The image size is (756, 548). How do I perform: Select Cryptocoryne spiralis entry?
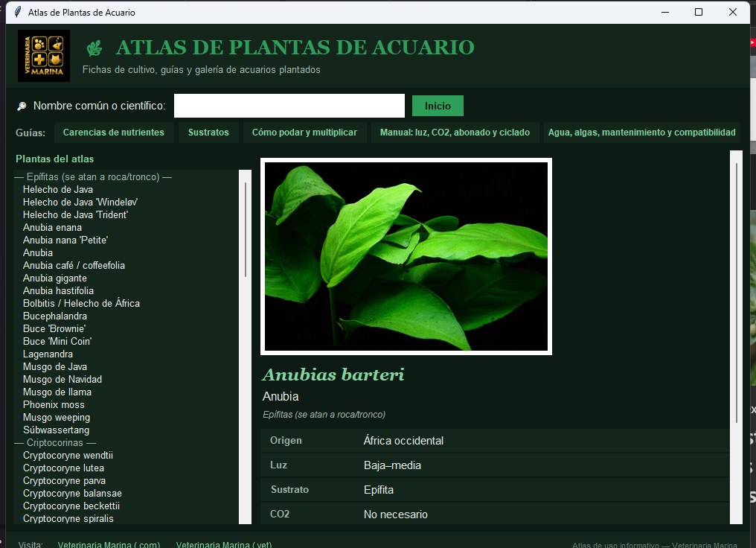[x=68, y=518]
